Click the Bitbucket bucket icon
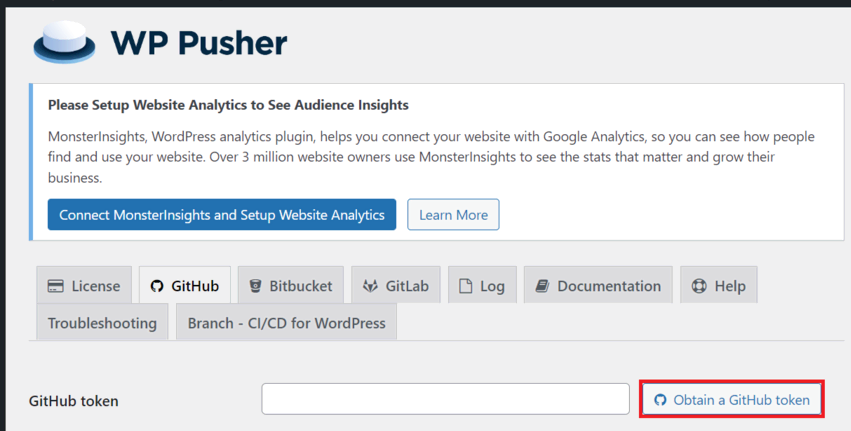The width and height of the screenshot is (851, 431). pyautogui.click(x=257, y=286)
